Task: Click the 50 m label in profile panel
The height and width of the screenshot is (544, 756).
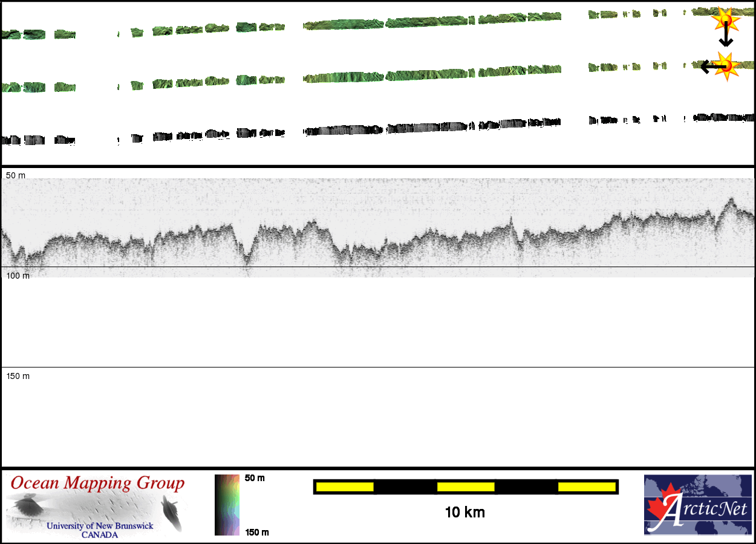Action: click(x=16, y=175)
